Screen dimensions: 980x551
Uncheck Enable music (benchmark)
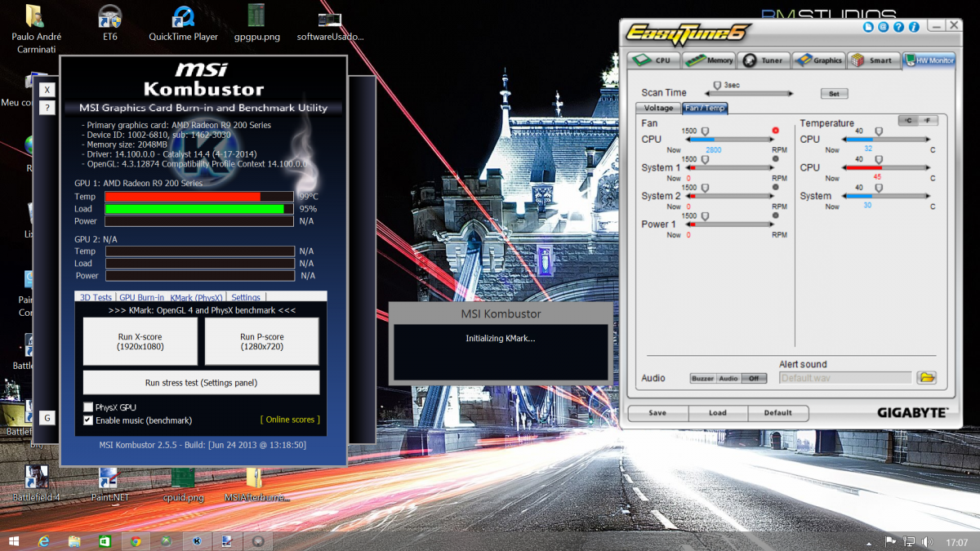88,420
